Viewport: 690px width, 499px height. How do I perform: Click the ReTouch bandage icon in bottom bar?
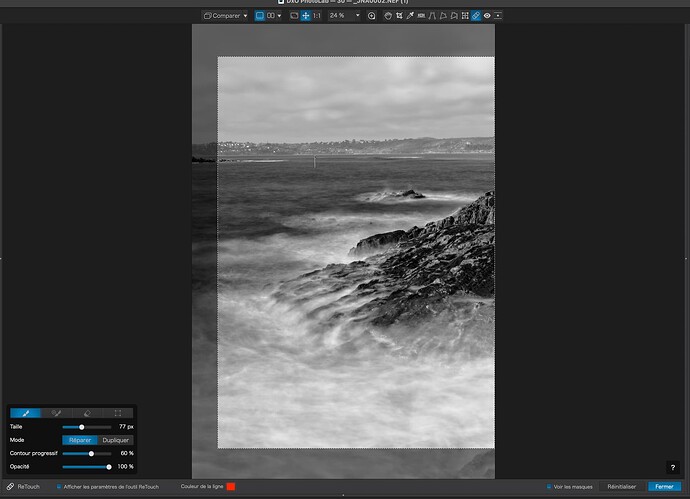pyautogui.click(x=10, y=486)
